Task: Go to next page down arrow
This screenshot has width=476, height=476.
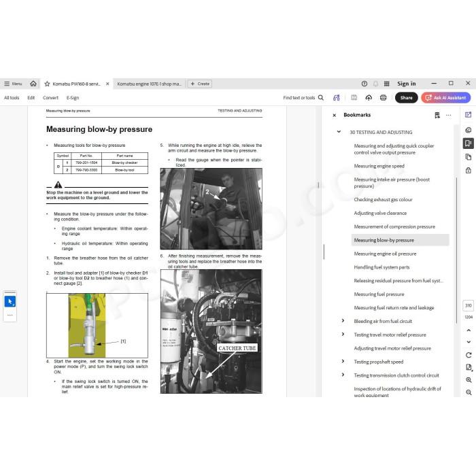Action: tap(469, 342)
